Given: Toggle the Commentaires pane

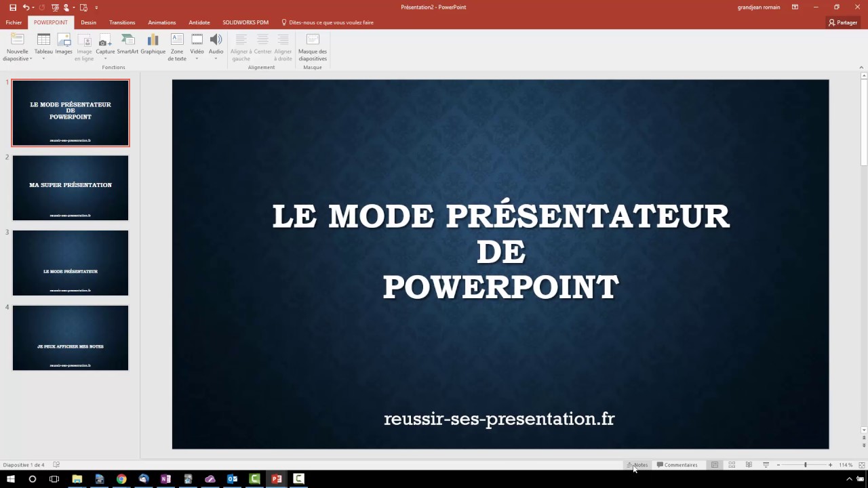Looking at the screenshot, I should (x=677, y=465).
